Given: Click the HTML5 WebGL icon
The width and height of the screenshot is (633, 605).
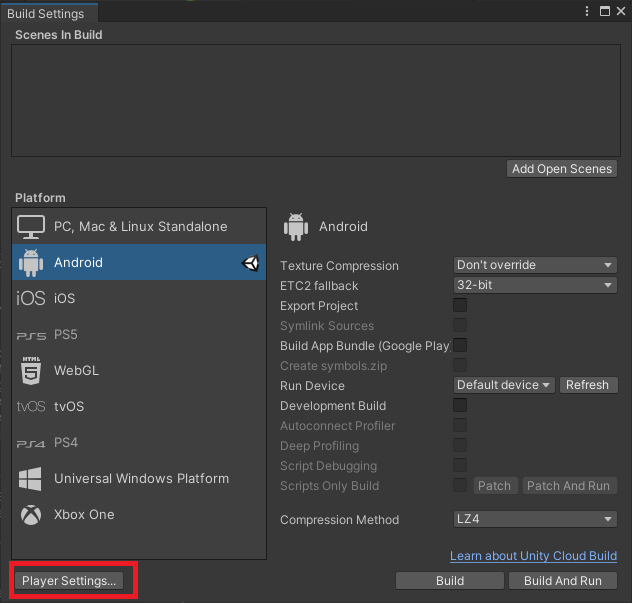Looking at the screenshot, I should pyautogui.click(x=31, y=370).
